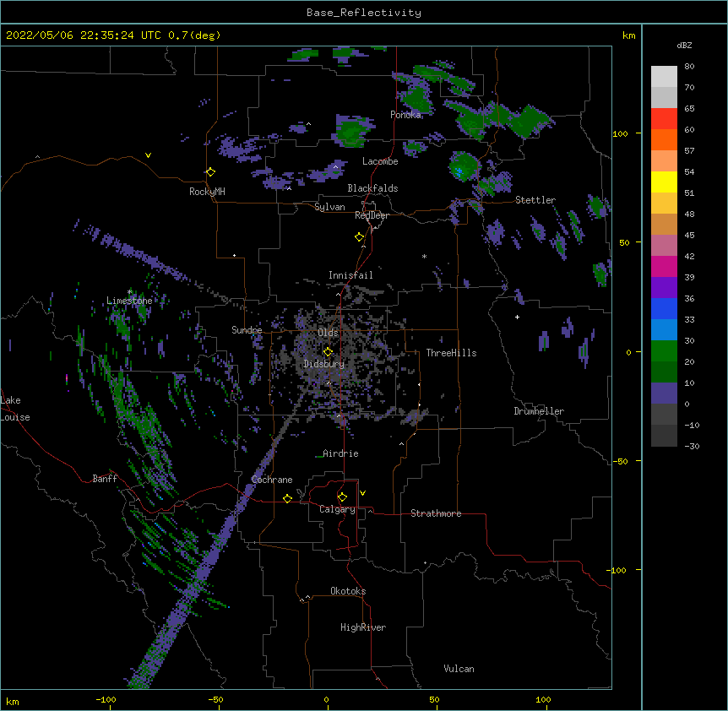This screenshot has height=711, width=728.
Task: Click the white asterisk above Limestone label
Action: (x=130, y=292)
